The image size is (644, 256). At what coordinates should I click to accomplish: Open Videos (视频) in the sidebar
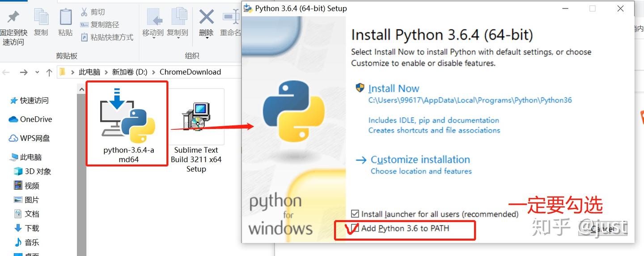point(26,186)
